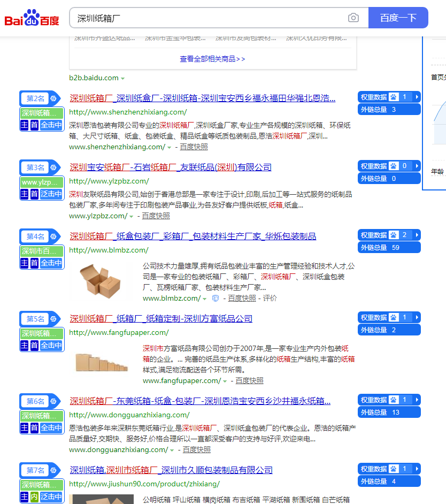Click 外链总量 0 badge for 第3名 result
The image size is (446, 504).
[389, 178]
